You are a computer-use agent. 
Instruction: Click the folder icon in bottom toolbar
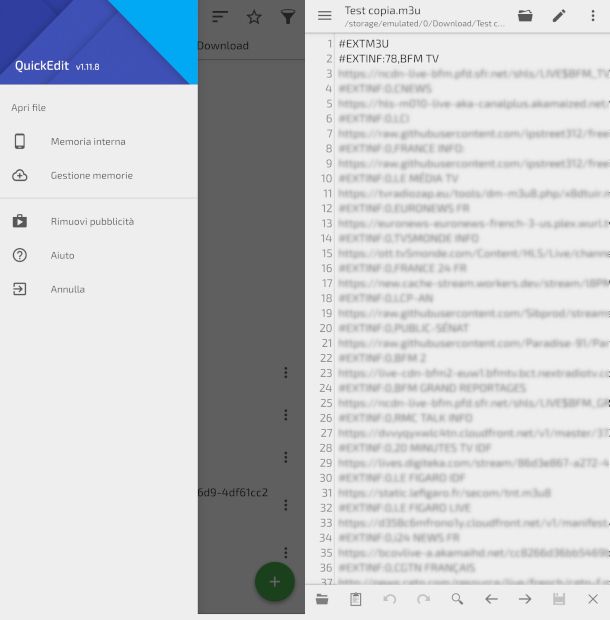pos(322,599)
